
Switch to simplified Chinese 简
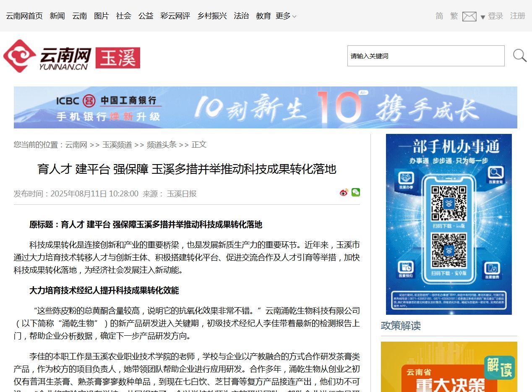tap(439, 16)
